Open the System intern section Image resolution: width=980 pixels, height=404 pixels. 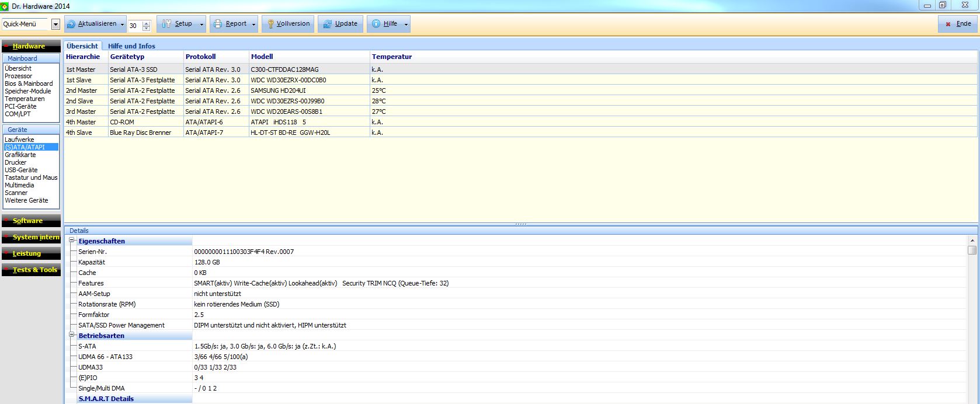point(31,237)
